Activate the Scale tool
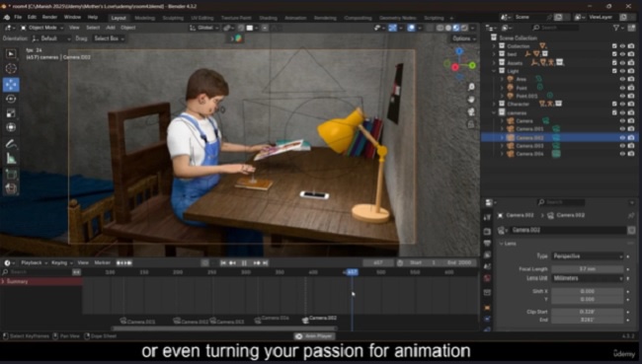The image size is (642, 364). [11, 113]
